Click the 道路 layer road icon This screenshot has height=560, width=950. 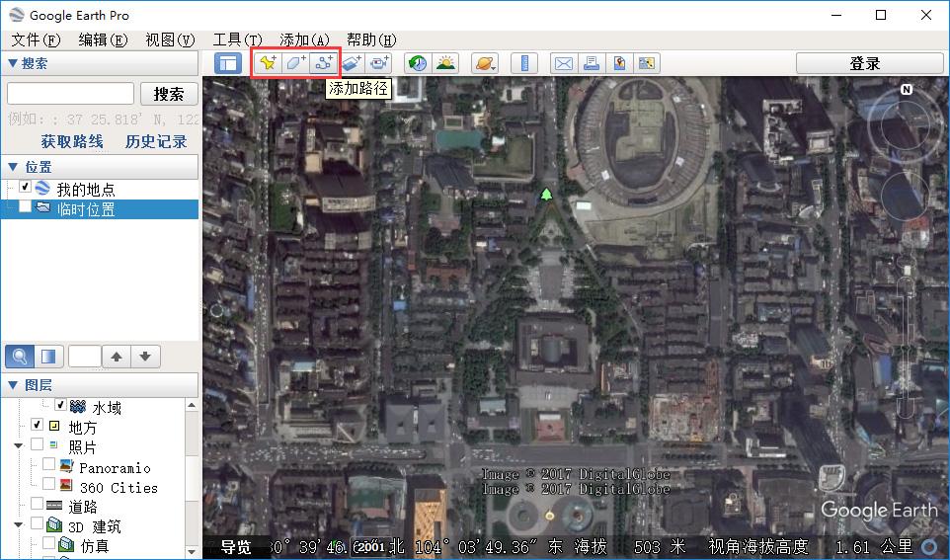[54, 505]
